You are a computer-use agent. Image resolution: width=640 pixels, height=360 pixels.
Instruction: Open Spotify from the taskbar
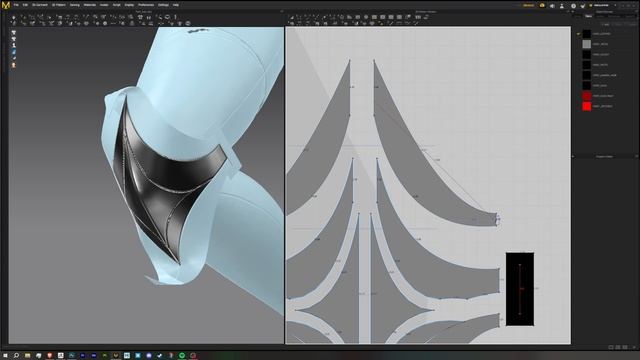(182, 356)
